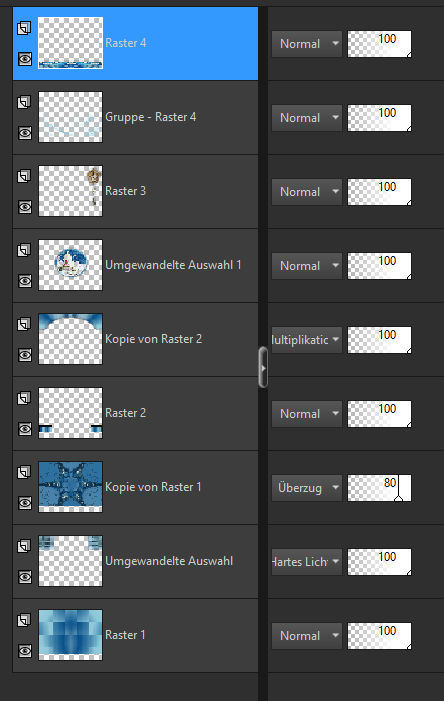Screen dimensions: 444x701
Task: Click layer type icon of Umgewandelte Auswahl 1
Action: (x=24, y=250)
